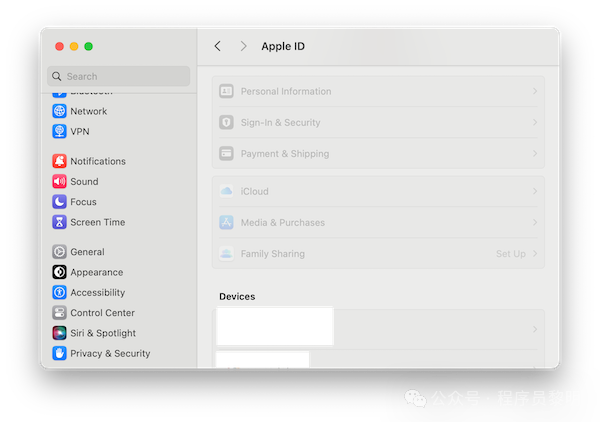This screenshot has height=422, width=600.
Task: Click the Devices section heading
Action: [x=237, y=297]
